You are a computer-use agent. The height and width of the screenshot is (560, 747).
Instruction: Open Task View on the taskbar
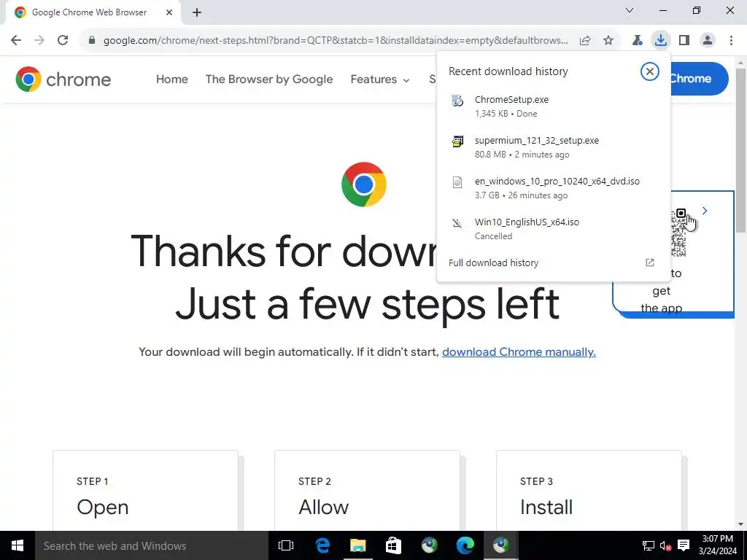coord(286,545)
